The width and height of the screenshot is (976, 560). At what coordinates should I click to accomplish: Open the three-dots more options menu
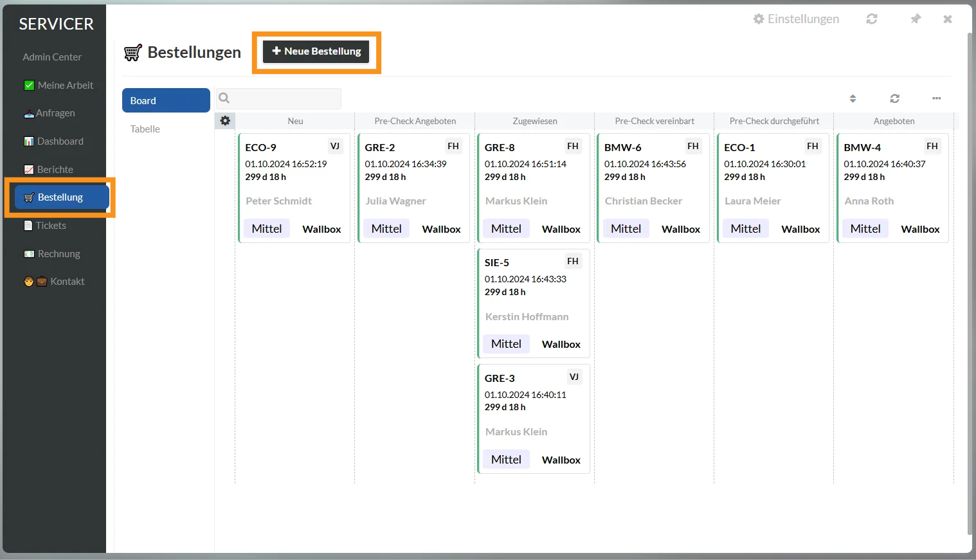(x=936, y=98)
